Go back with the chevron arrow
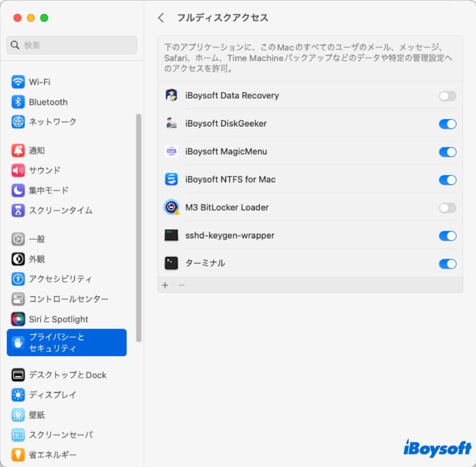This screenshot has height=467, width=476. coord(161,17)
